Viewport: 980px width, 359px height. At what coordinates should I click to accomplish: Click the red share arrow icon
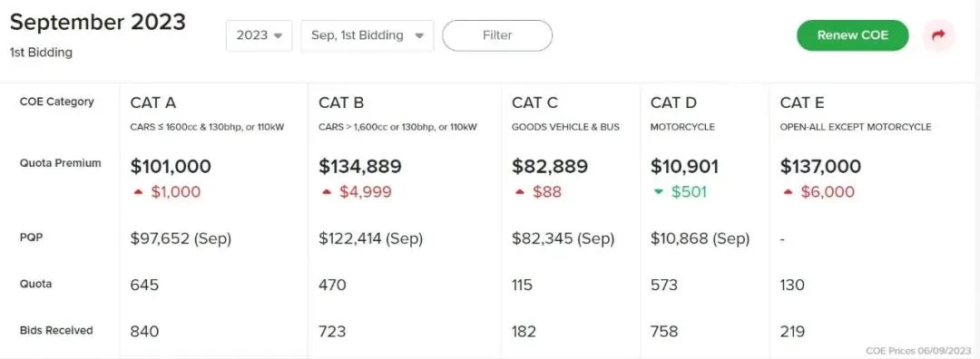[x=938, y=35]
